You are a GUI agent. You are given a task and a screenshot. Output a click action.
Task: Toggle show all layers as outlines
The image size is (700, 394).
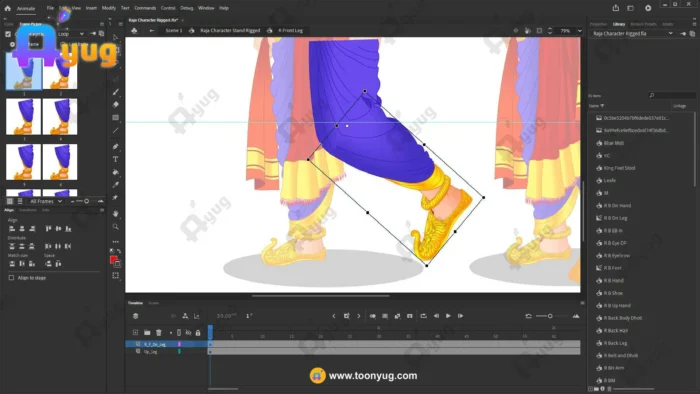(179, 333)
